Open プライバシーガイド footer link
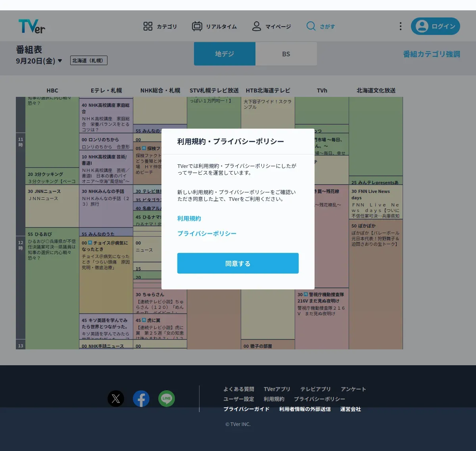Image resolution: width=476 pixels, height=451 pixels. coord(246,409)
